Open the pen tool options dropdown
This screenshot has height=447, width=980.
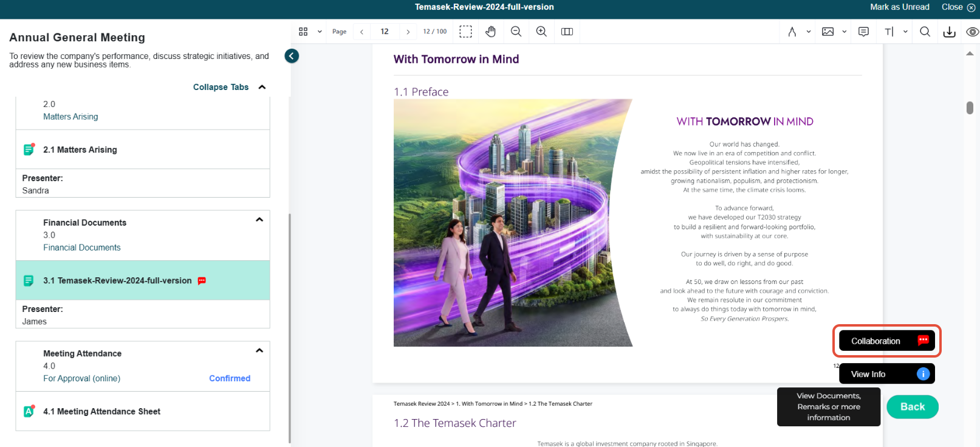coord(809,32)
